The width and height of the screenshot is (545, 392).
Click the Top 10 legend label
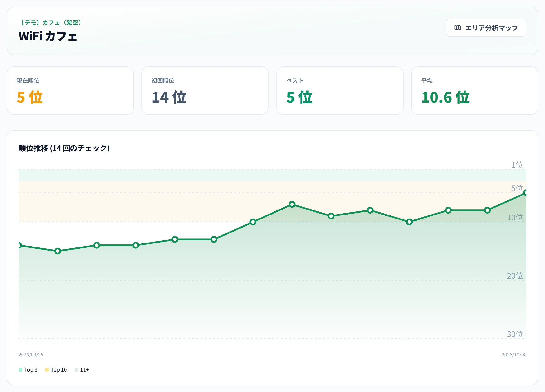59,370
